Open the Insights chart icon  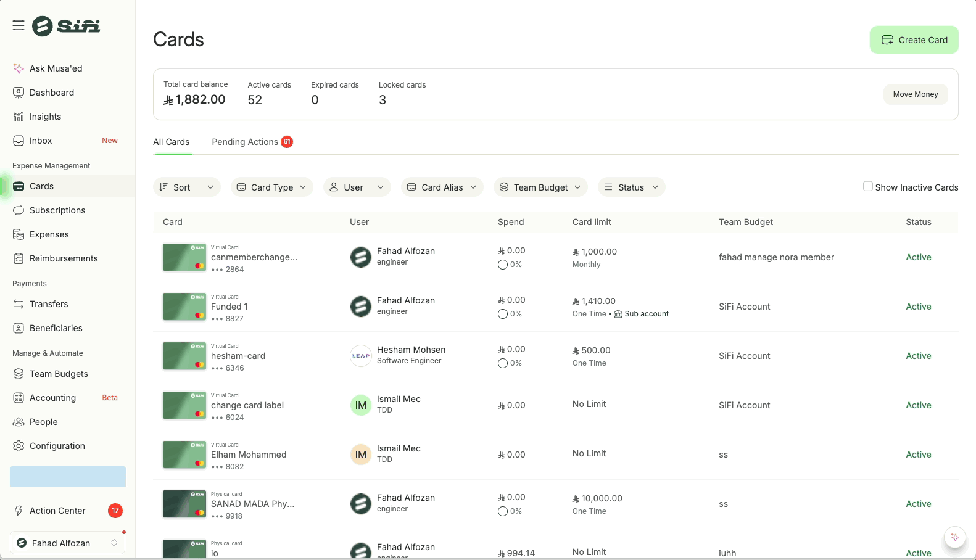tap(19, 117)
